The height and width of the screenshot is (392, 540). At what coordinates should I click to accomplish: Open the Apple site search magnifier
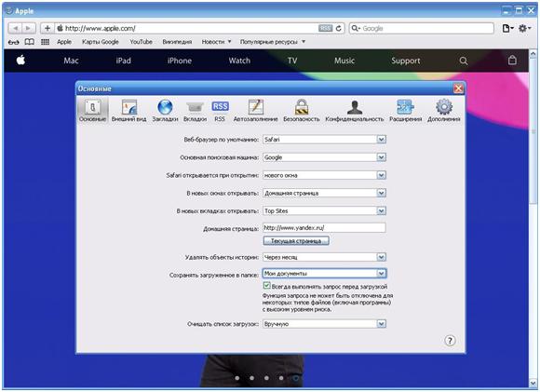(464, 61)
